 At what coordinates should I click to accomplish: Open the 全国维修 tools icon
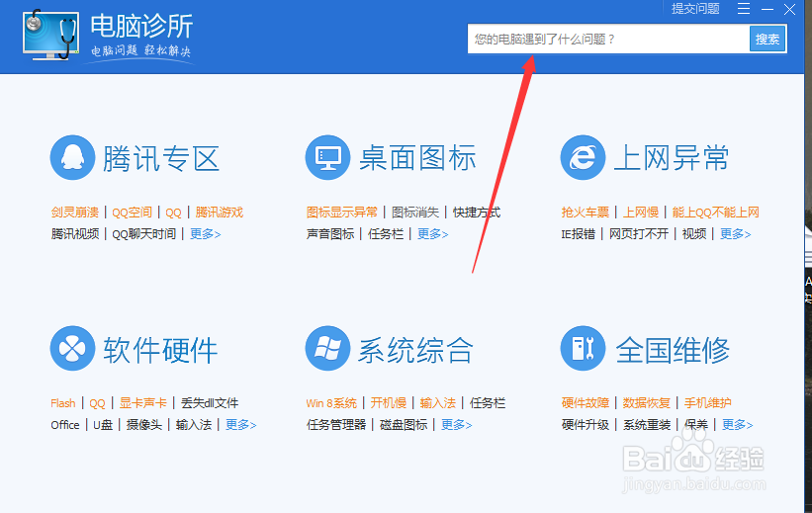coord(584,348)
